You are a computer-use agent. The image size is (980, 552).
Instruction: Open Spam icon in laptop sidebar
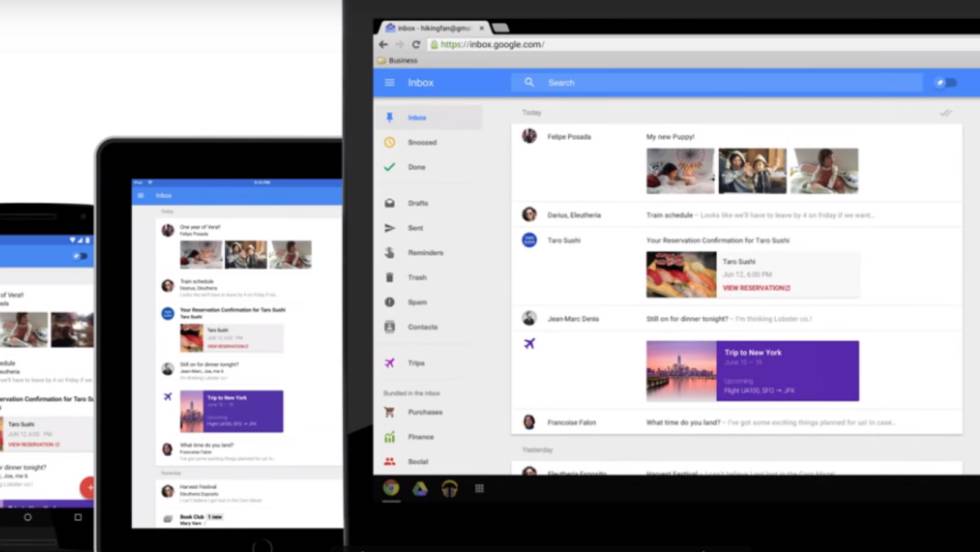point(389,302)
